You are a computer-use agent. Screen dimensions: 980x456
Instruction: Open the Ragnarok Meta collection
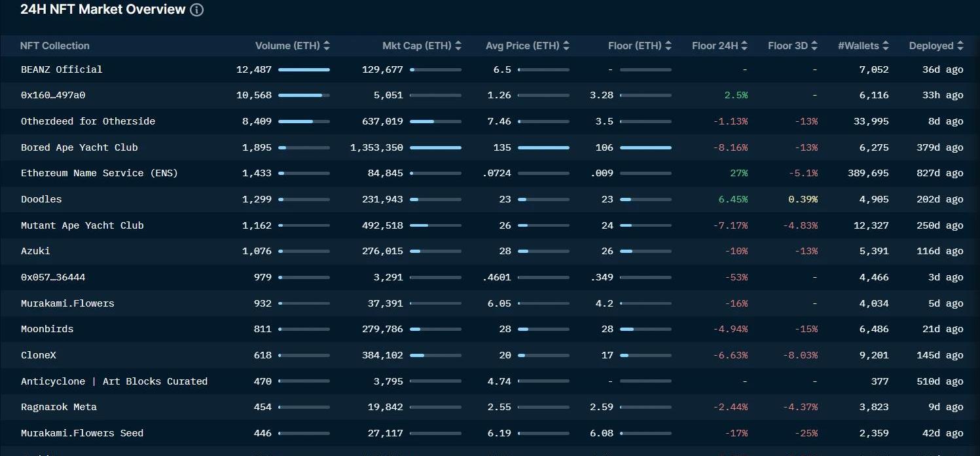(59, 407)
